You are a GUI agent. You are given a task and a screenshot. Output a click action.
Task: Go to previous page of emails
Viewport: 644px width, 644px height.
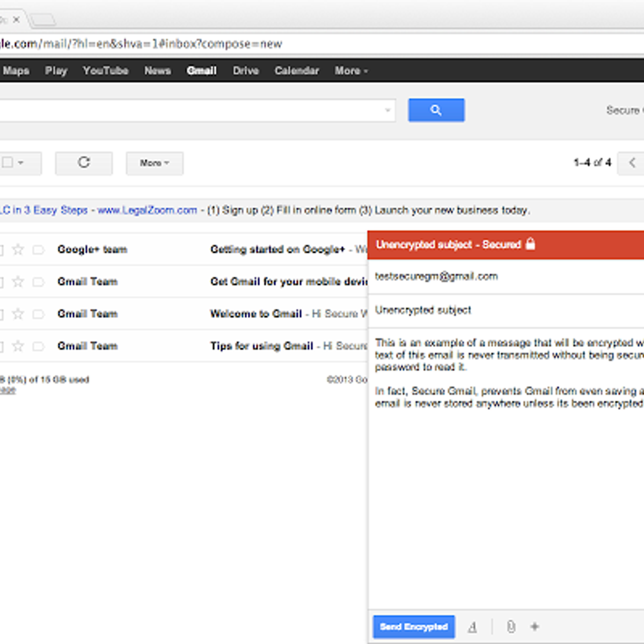[632, 163]
